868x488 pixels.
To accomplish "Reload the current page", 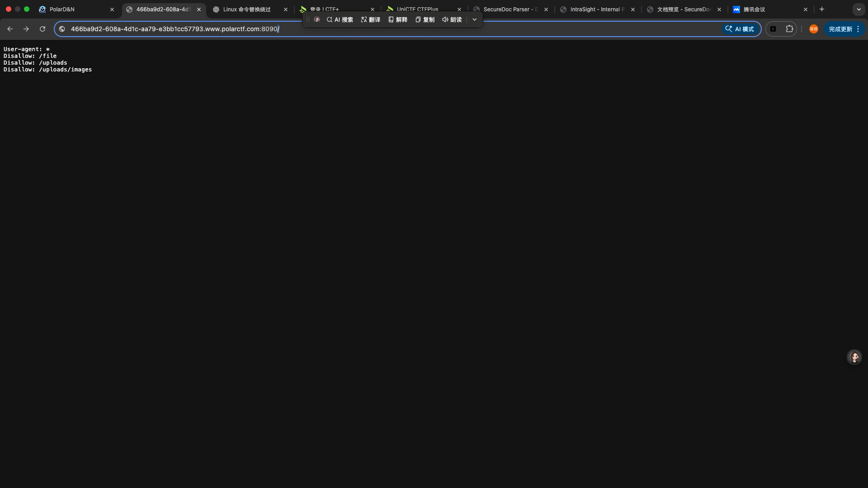I will (x=42, y=29).
